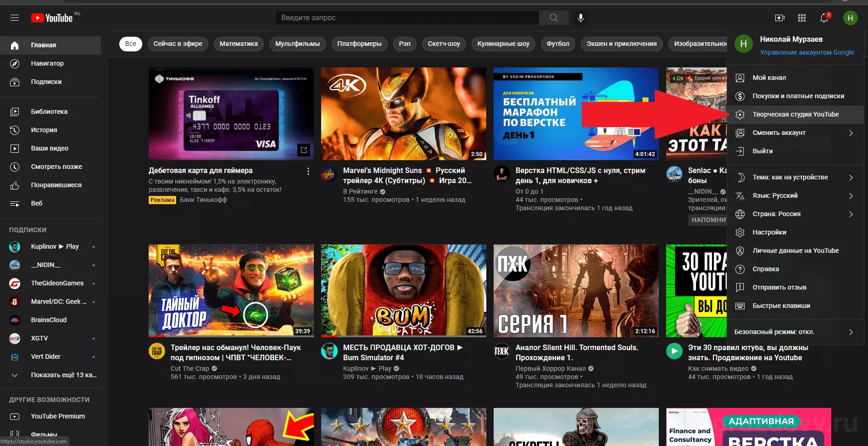
Task: Open options menu for Дебетовая карта ad
Action: (308, 171)
